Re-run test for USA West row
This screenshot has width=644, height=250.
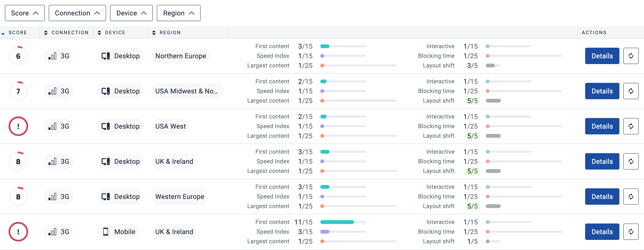[x=630, y=126]
